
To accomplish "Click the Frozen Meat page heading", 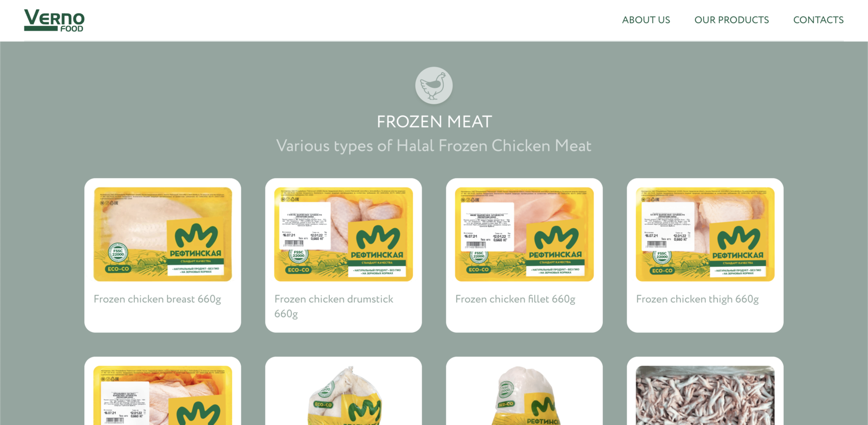I will click(434, 121).
